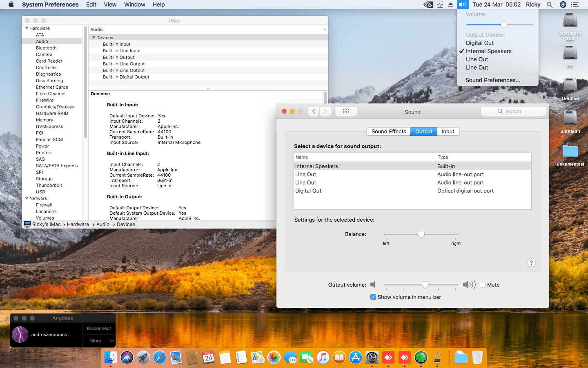588x368 pixels.
Task: Open iTunes from the Dock
Action: pyautogui.click(x=323, y=357)
